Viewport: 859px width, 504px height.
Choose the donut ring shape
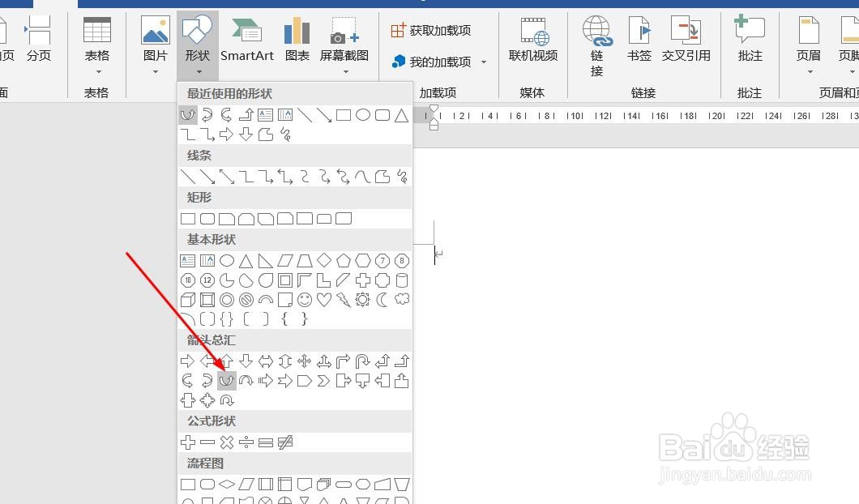[x=227, y=300]
